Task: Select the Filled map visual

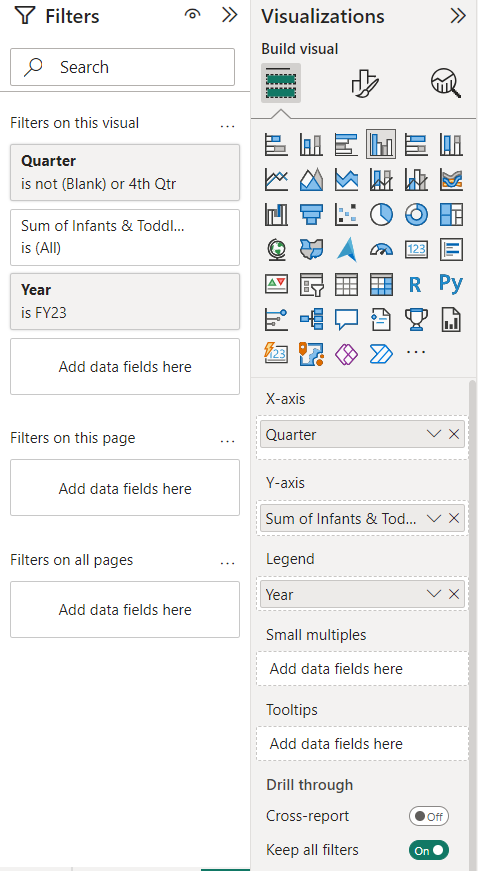Action: [311, 249]
